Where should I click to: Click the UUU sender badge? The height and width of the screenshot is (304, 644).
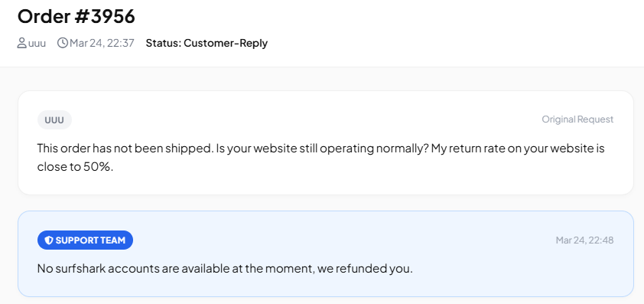coord(54,120)
